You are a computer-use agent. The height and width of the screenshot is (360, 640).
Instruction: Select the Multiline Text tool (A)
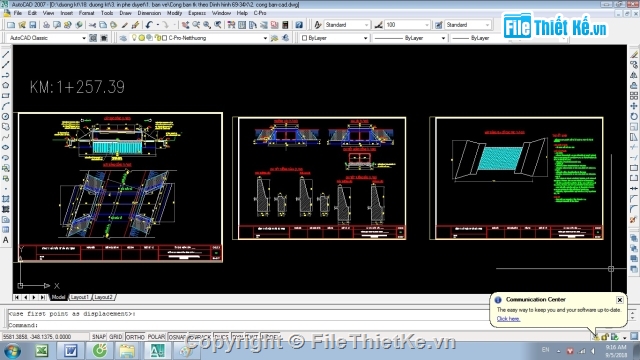pyautogui.click(x=6, y=240)
